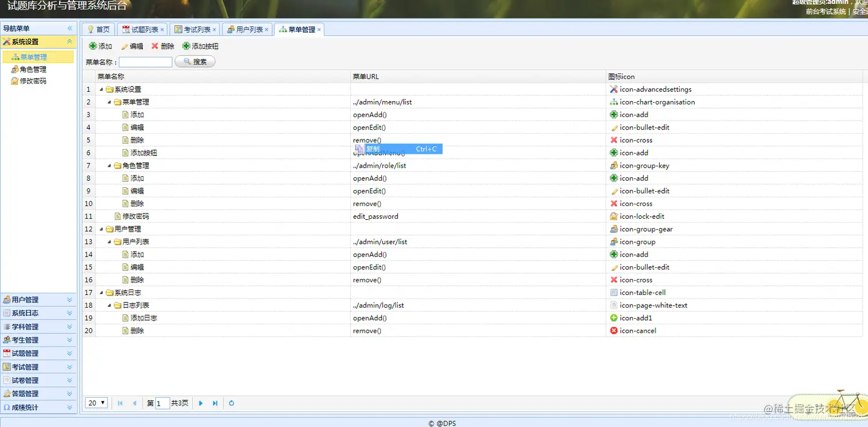Expand the 学科管理 accordion panel
The width and height of the screenshot is (868, 427).
click(38, 327)
